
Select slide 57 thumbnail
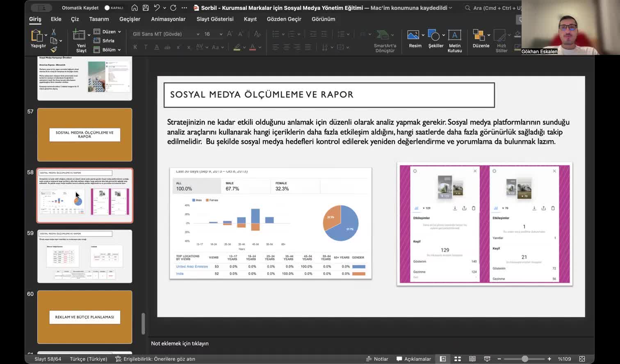point(85,135)
